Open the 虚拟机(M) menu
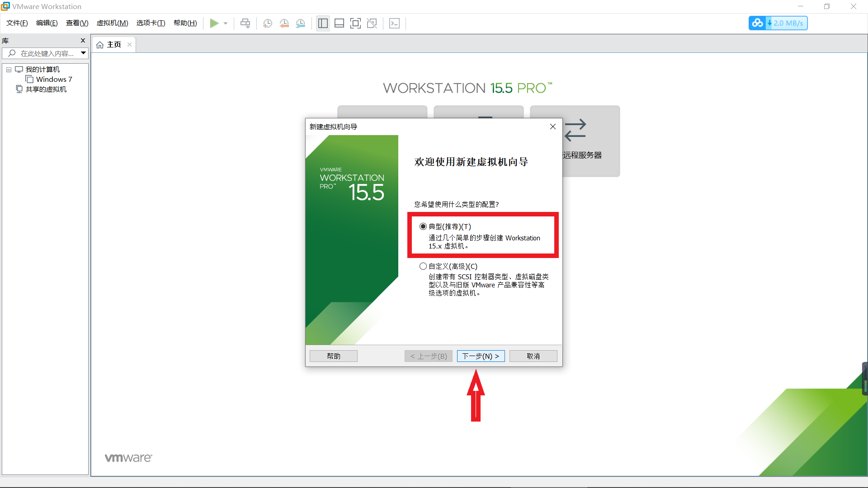 click(x=112, y=23)
